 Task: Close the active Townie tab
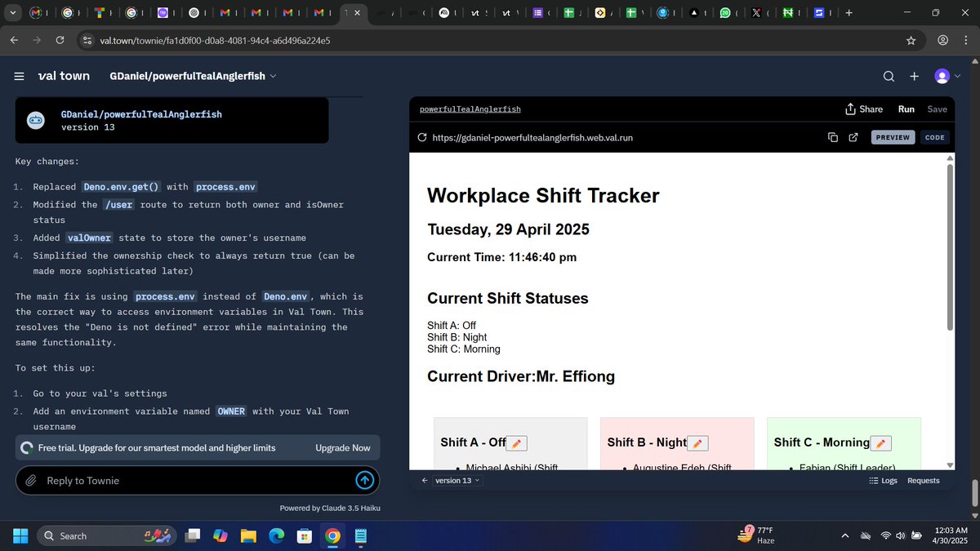(357, 13)
